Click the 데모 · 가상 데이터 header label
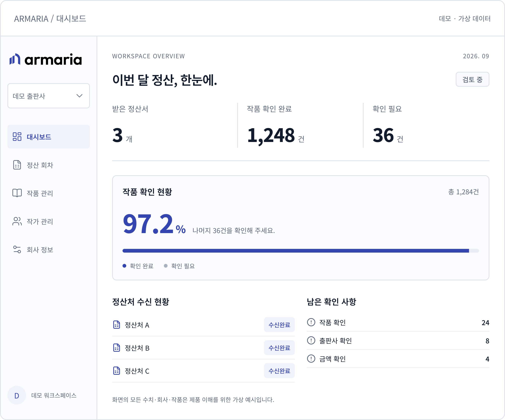 click(x=465, y=19)
